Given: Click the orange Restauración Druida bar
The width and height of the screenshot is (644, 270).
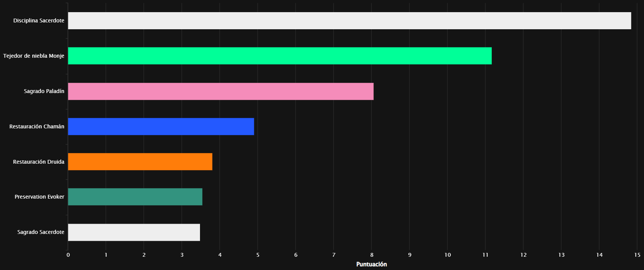Looking at the screenshot, I should tap(140, 162).
